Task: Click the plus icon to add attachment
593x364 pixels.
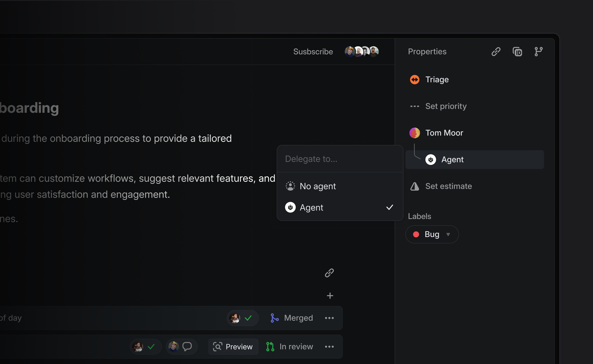Action: pyautogui.click(x=330, y=296)
